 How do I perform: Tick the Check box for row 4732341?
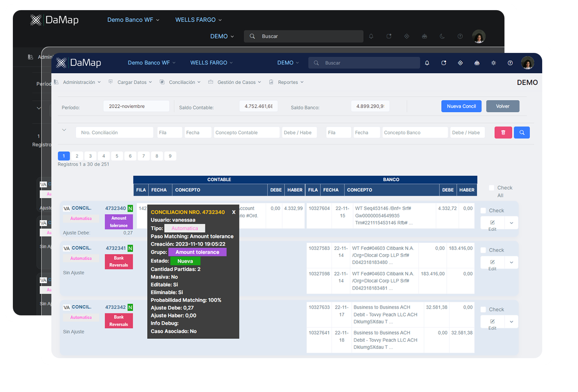483,250
